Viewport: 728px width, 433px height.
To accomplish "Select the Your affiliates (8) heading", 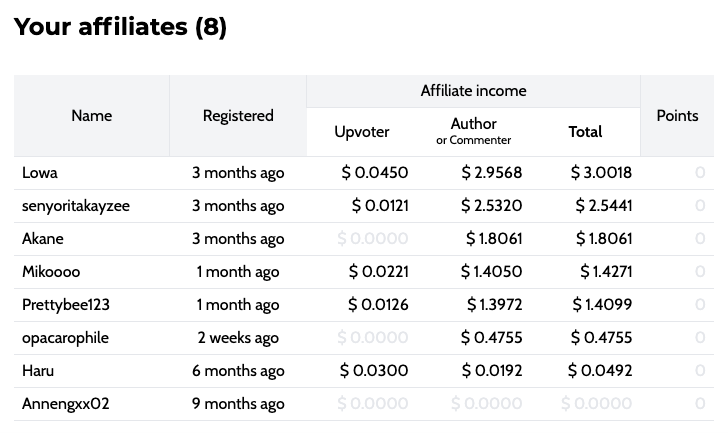I will pyautogui.click(x=120, y=26).
